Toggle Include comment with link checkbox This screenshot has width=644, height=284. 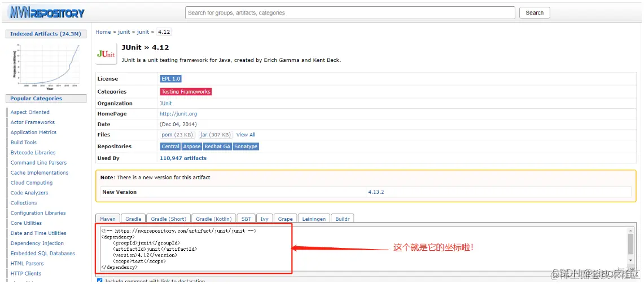(99, 281)
